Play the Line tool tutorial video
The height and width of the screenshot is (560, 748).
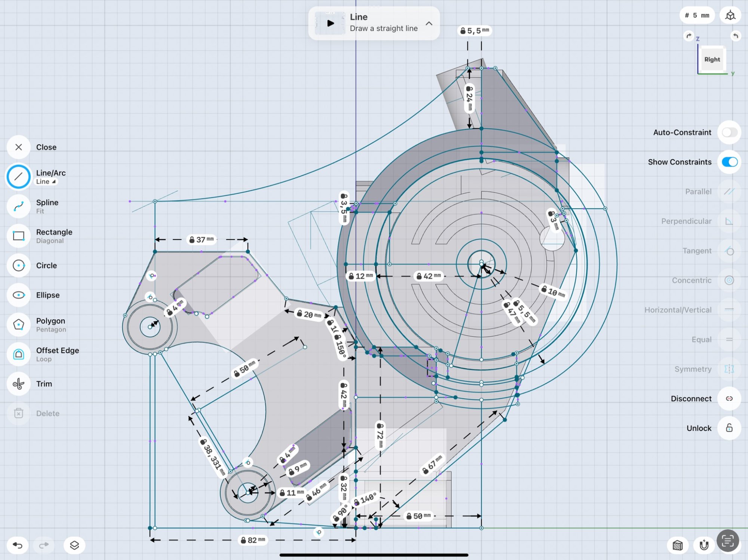click(x=330, y=23)
